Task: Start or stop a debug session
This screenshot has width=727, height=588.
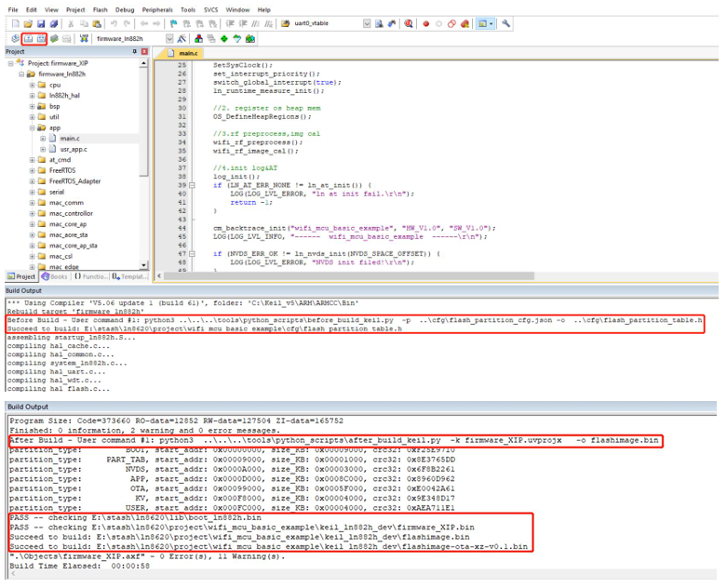Action: click(409, 23)
